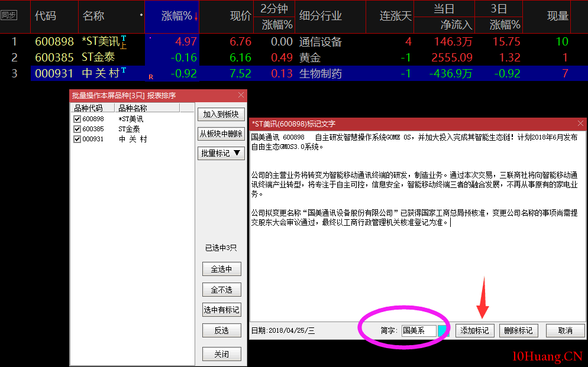Click the 简字 input field containing 国美系
588x367 pixels.
(418, 331)
